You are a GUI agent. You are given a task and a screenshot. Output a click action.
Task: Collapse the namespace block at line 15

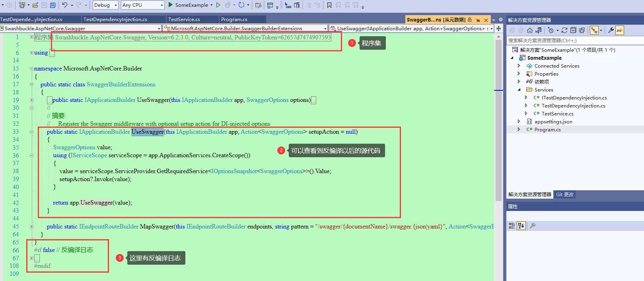(31, 68)
